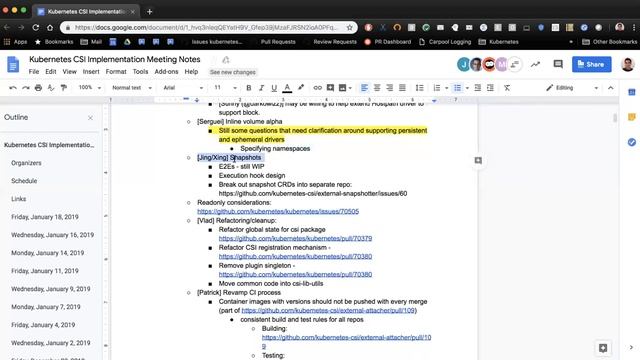Toggle the numbered list
This screenshot has height=360, width=640.
437,88
